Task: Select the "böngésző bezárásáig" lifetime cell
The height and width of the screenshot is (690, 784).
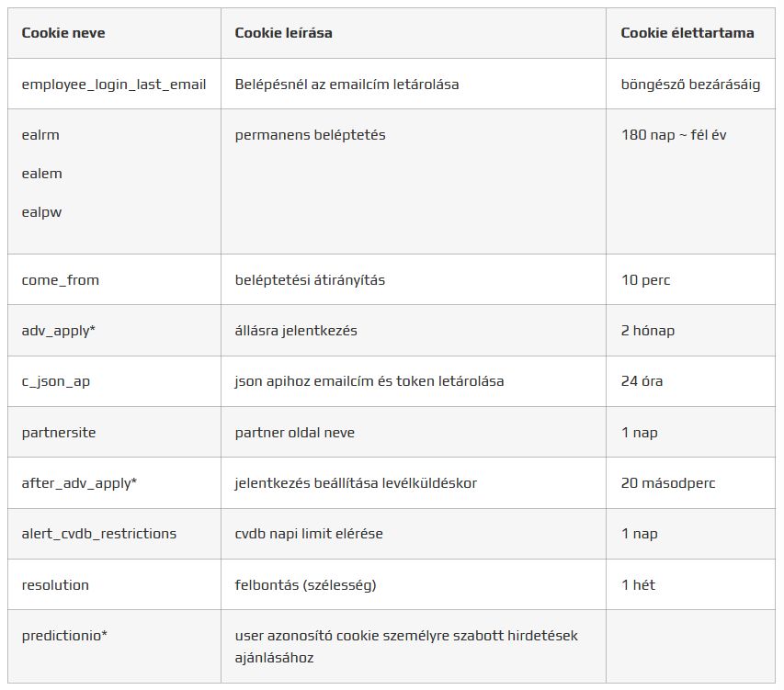Action: (690, 85)
